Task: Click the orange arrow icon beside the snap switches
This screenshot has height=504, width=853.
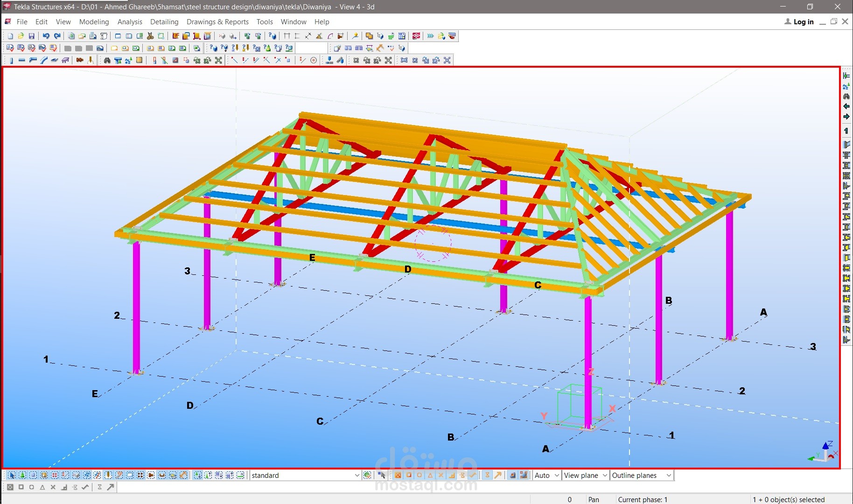Action: click(x=498, y=475)
